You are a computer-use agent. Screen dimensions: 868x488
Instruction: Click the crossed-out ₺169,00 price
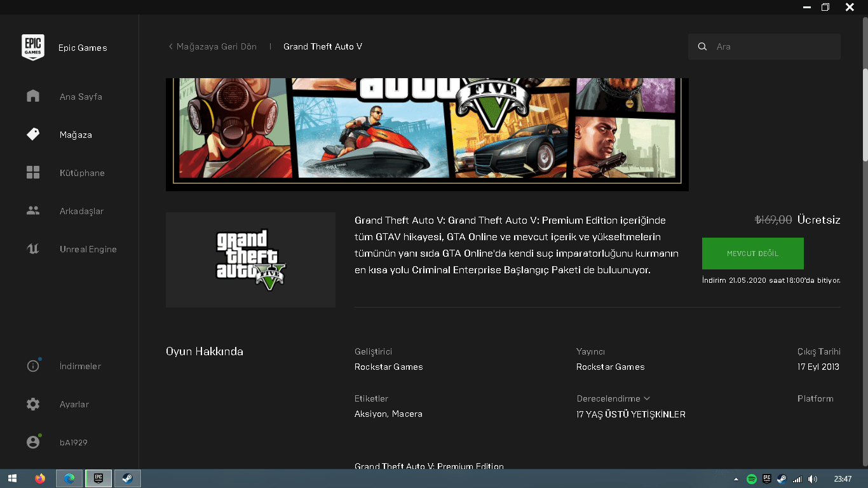pyautogui.click(x=773, y=220)
